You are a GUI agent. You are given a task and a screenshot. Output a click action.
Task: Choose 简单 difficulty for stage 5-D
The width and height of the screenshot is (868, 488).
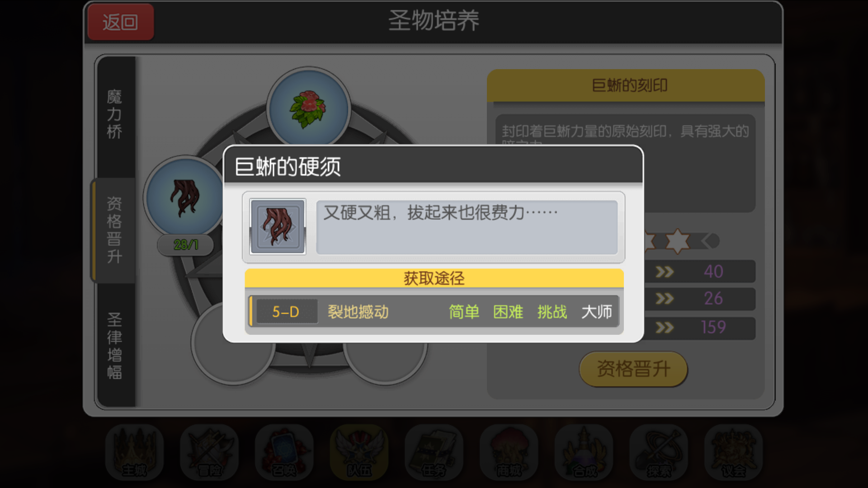(464, 312)
